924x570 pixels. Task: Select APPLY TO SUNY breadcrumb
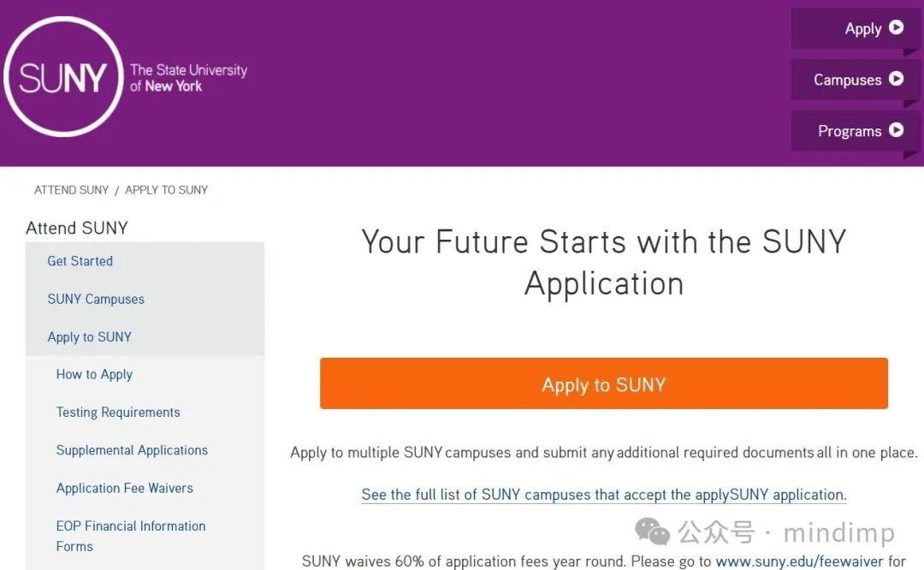166,190
